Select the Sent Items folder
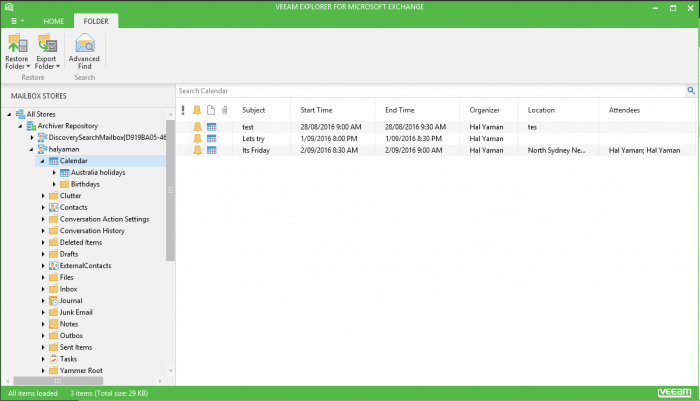The image size is (700, 401). tap(76, 347)
